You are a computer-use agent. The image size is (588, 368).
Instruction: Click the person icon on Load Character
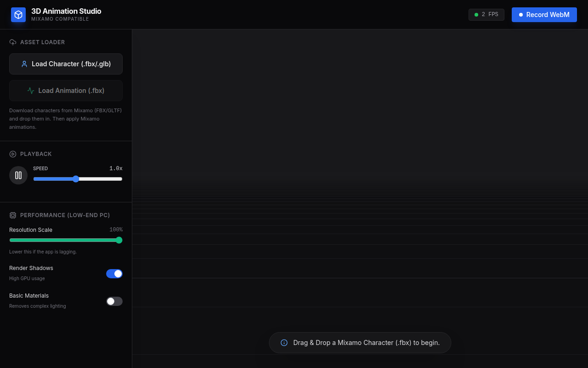coord(24,64)
